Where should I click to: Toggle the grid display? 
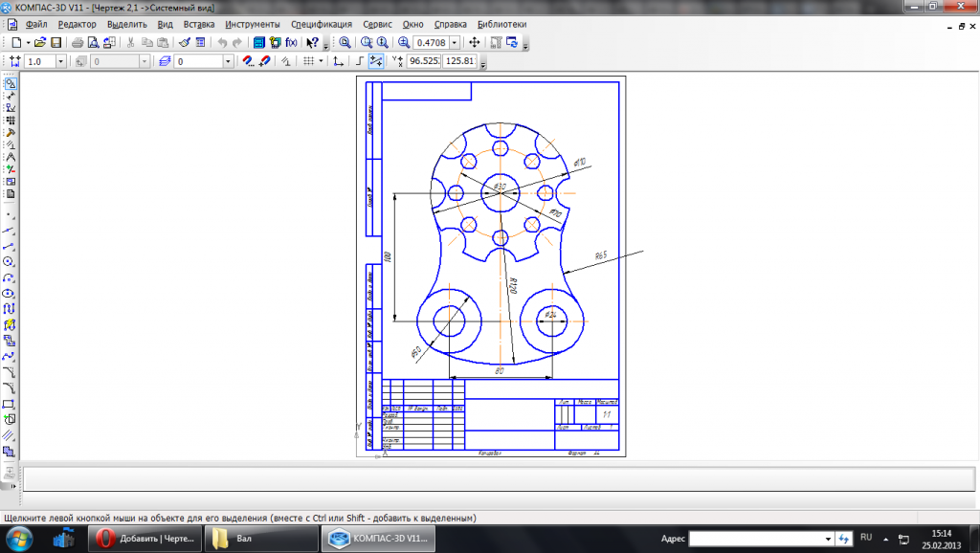(x=309, y=61)
